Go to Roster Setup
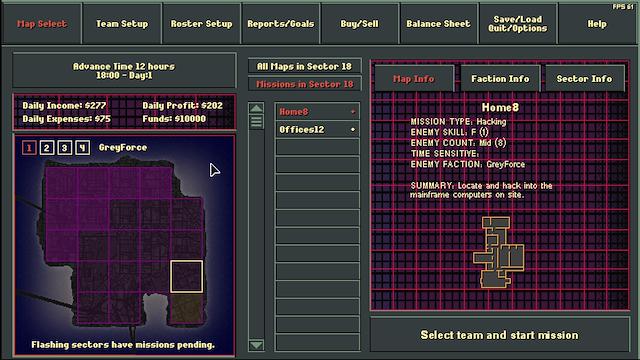 (201, 24)
